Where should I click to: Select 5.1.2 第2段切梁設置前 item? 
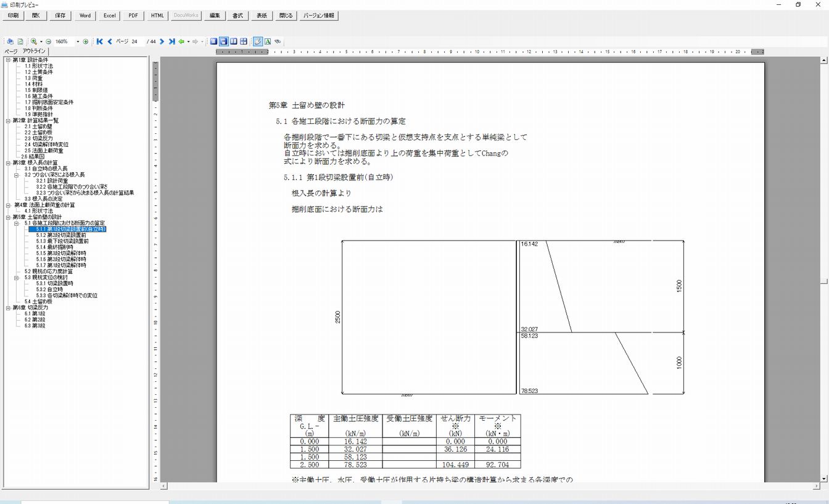tap(61, 235)
